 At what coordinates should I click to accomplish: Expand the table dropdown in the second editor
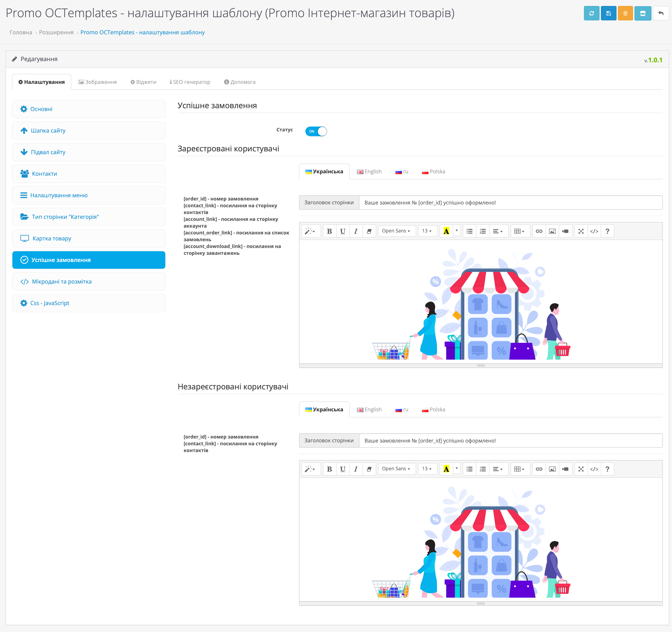(x=519, y=469)
